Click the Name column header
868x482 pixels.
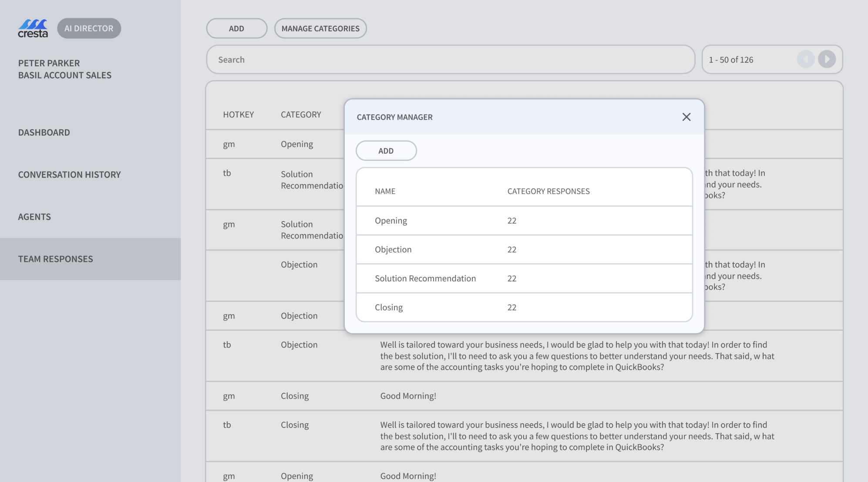385,191
